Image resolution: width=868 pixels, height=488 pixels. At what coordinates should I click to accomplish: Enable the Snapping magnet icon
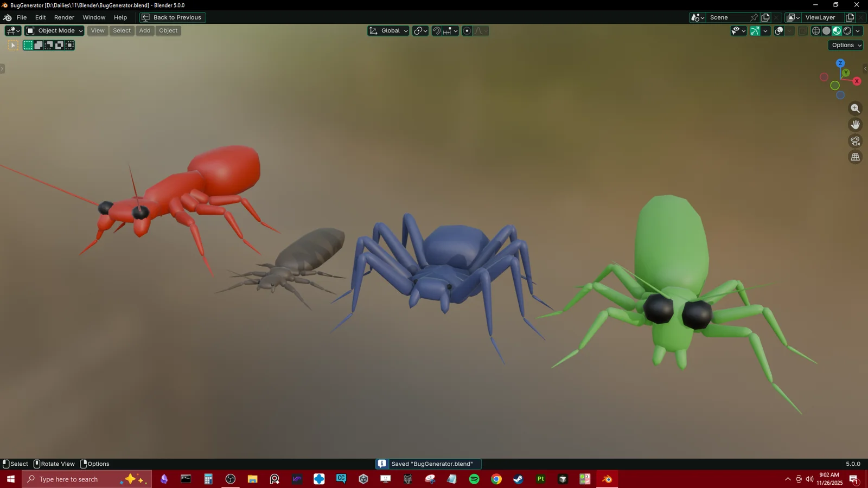click(x=437, y=31)
